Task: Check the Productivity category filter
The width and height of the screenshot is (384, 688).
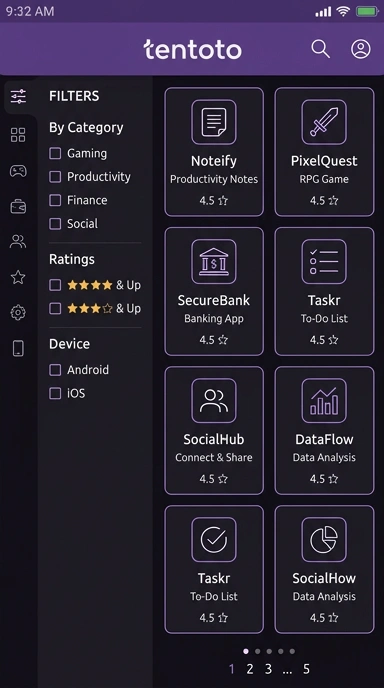Action: (x=55, y=176)
